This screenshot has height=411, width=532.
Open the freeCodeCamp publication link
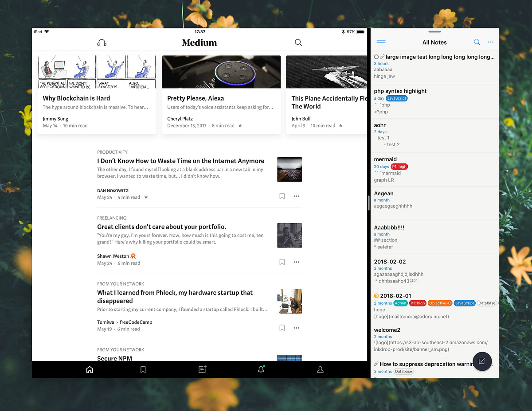click(x=136, y=322)
